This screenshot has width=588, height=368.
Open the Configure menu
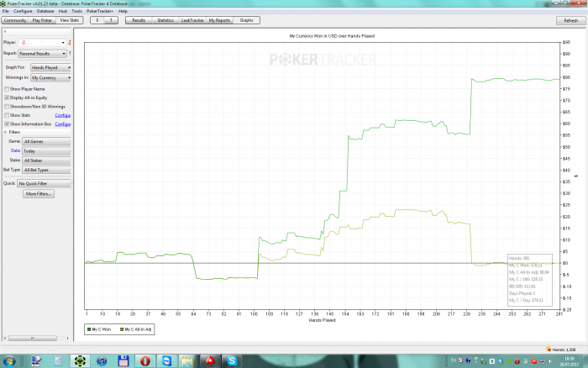pyautogui.click(x=23, y=11)
